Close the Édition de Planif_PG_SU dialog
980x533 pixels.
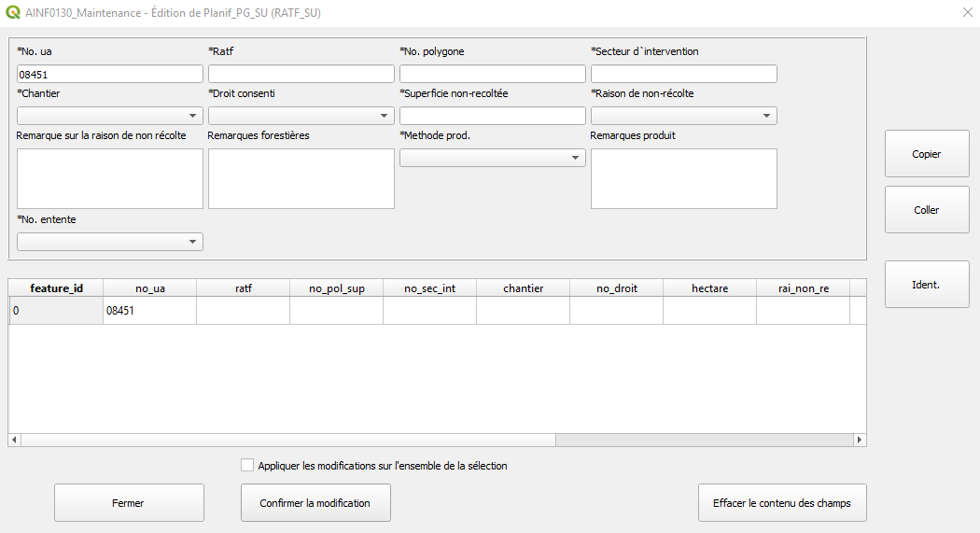coord(968,12)
